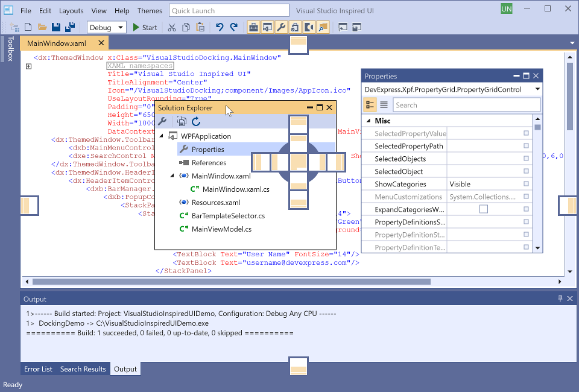Click the Save Layout toolbar icon
Image resolution: width=579 pixels, height=392 pixels.
coord(356,27)
